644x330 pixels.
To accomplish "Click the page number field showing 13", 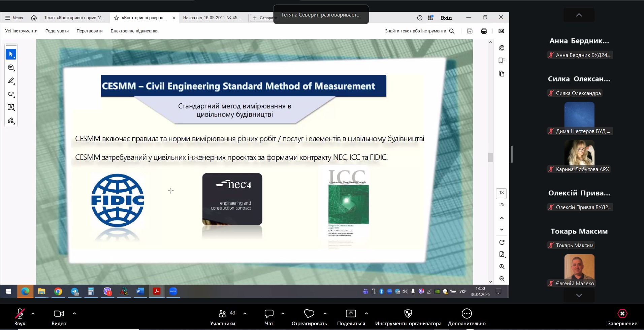I will coord(502,193).
